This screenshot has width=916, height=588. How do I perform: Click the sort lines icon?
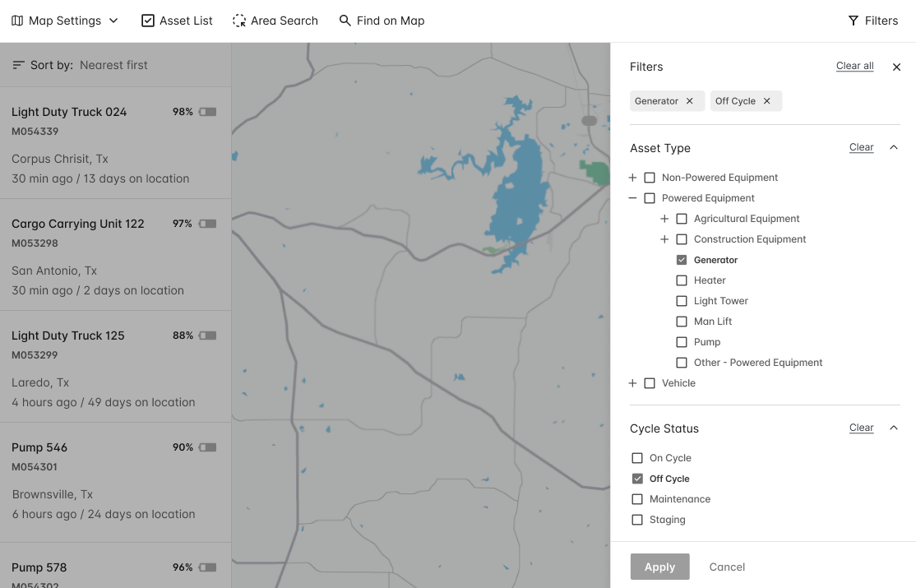pos(18,65)
